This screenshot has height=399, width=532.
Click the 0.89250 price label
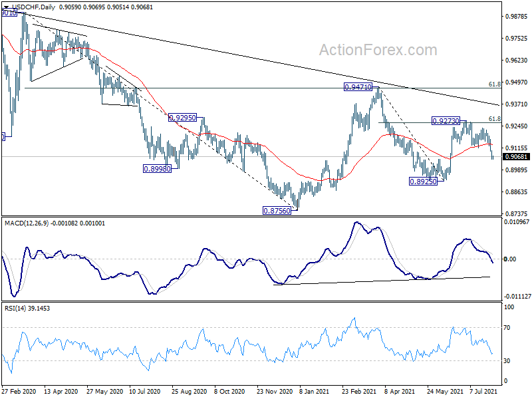(423, 182)
